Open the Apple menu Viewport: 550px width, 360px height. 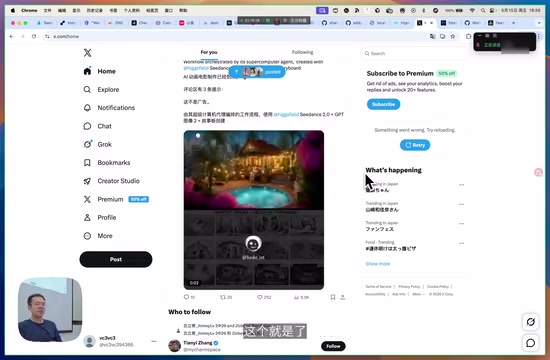pyautogui.click(x=13, y=11)
